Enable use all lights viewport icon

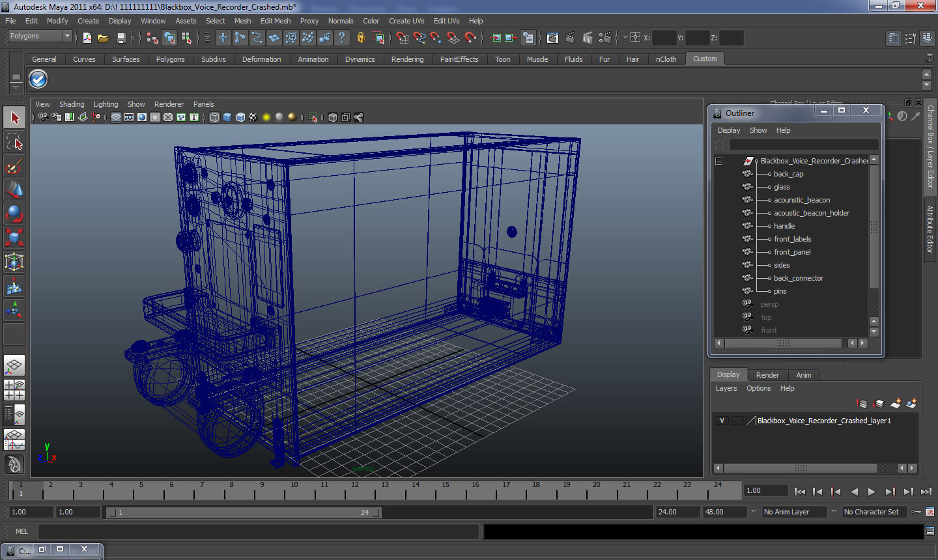[x=266, y=117]
